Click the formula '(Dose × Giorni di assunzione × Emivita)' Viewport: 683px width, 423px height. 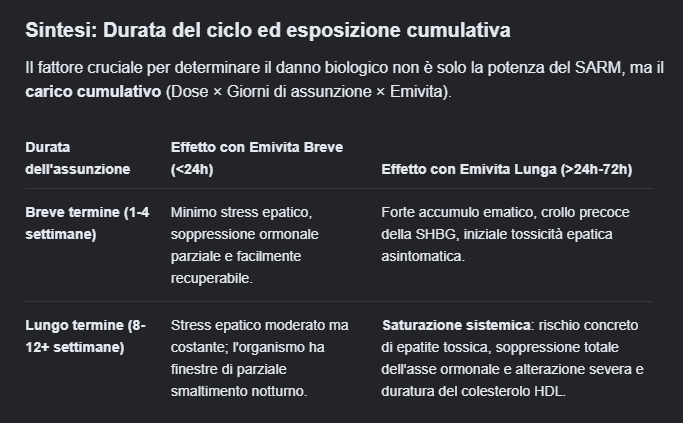pyautogui.click(x=308, y=91)
